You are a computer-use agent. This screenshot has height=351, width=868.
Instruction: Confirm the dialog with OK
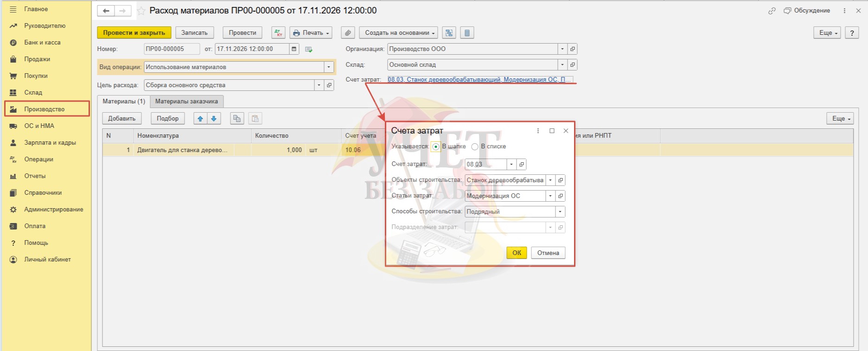517,253
